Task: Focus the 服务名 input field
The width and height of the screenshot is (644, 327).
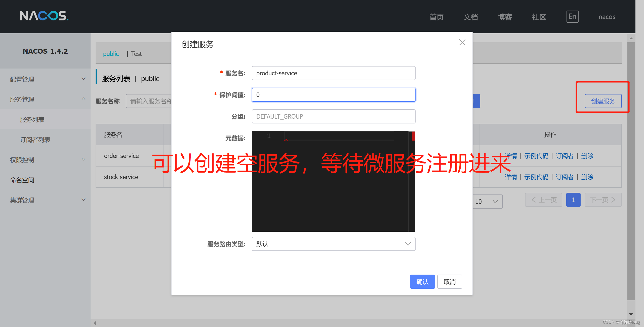Action: (334, 73)
